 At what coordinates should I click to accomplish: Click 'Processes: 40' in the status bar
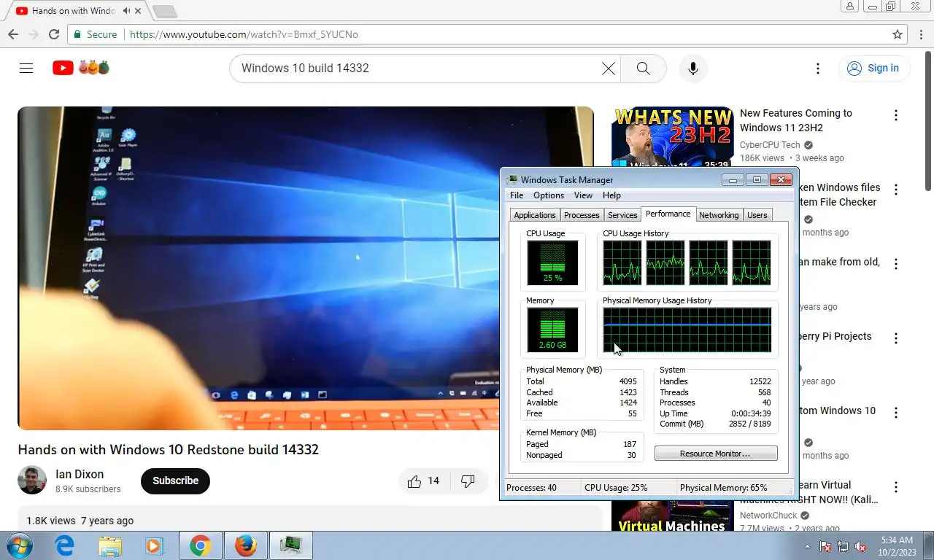[531, 488]
